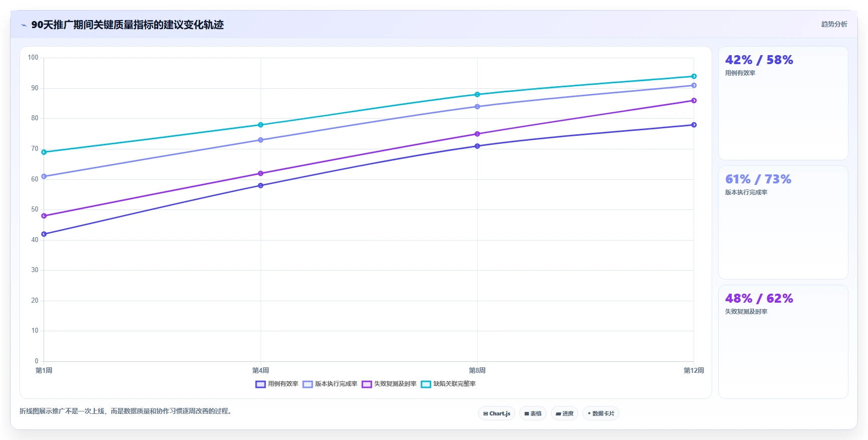The image size is (868, 440).
Task: Click the 50 y-axis tick label
Action: tap(35, 209)
